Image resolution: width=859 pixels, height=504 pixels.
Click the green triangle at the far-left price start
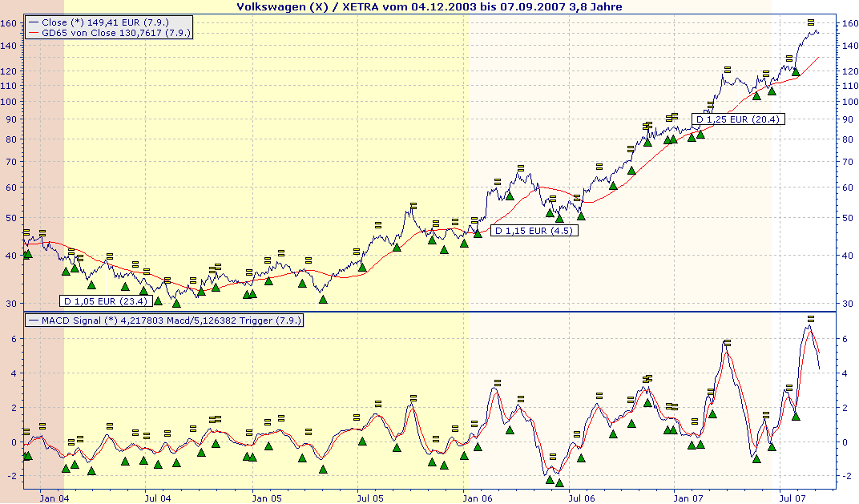click(x=27, y=255)
